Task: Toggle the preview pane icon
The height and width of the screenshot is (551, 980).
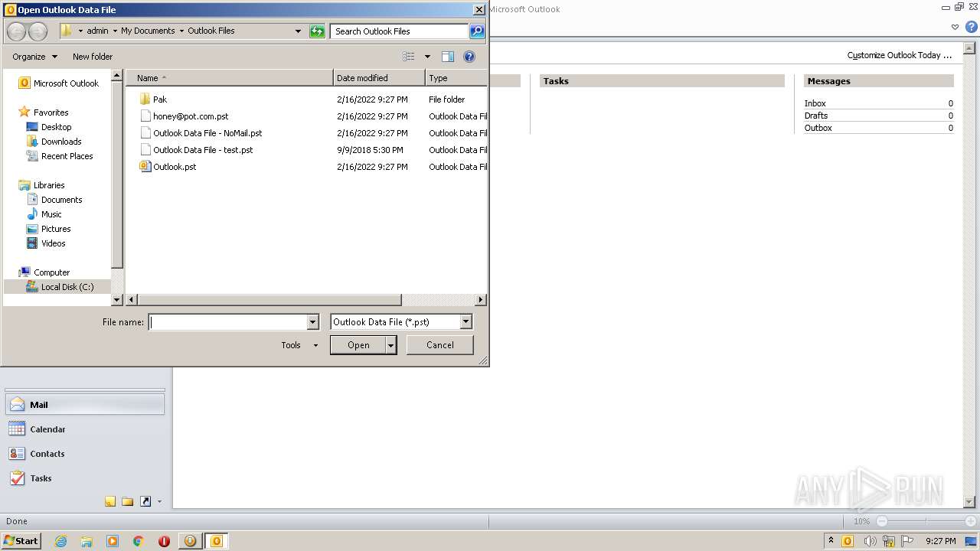Action: pos(448,57)
